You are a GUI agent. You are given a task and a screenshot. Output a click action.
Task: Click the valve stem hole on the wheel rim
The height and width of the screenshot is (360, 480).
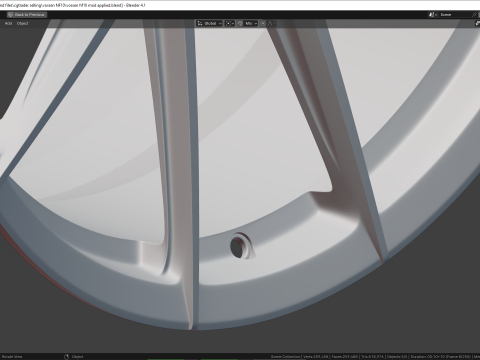(238, 247)
